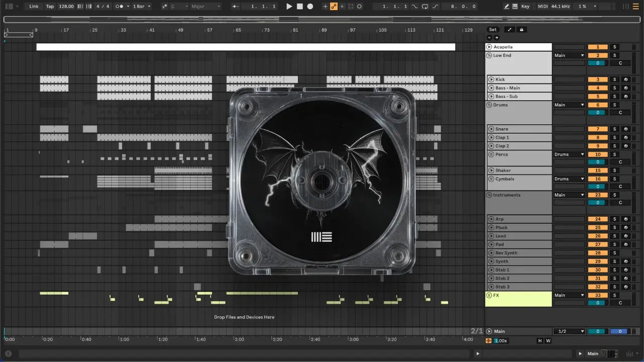The height and width of the screenshot is (362, 644).
Task: Solo the Snare track
Action: [614, 129]
